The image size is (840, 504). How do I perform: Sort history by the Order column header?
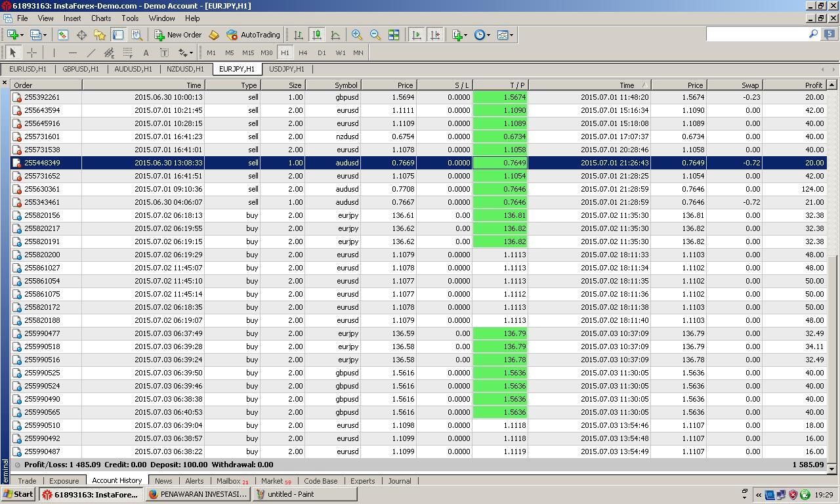46,85
